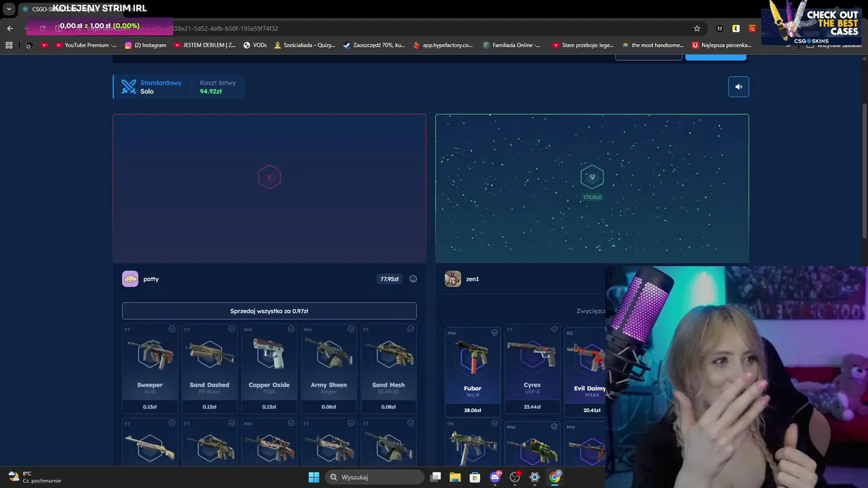Click the yellow extension icon in Chrome toolbar
The image size is (868, 488).
pos(736,28)
